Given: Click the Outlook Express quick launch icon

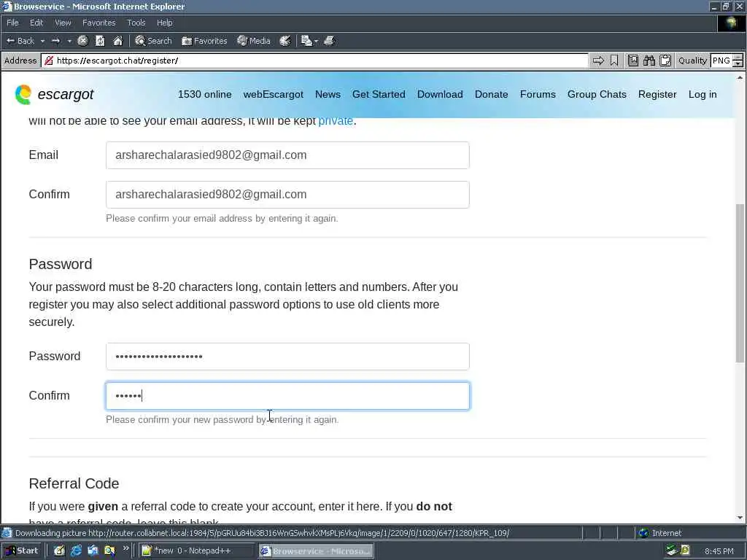Looking at the screenshot, I should click(x=93, y=551).
